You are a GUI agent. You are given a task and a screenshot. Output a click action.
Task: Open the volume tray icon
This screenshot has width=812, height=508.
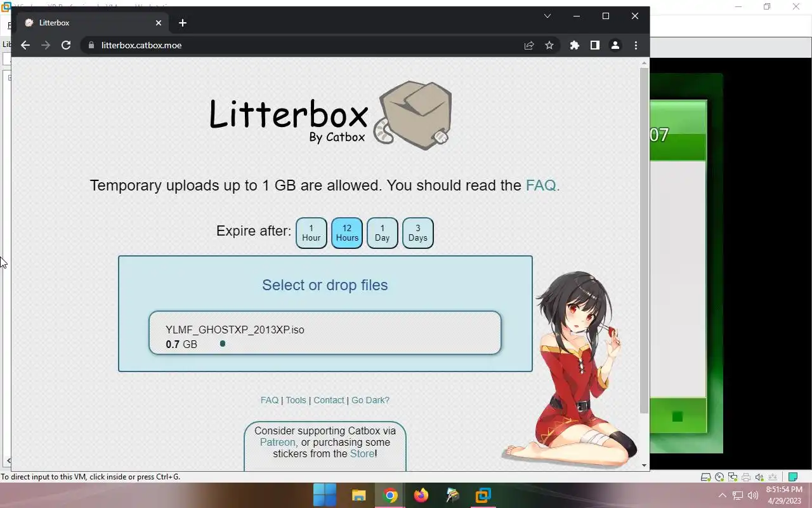[753, 495]
